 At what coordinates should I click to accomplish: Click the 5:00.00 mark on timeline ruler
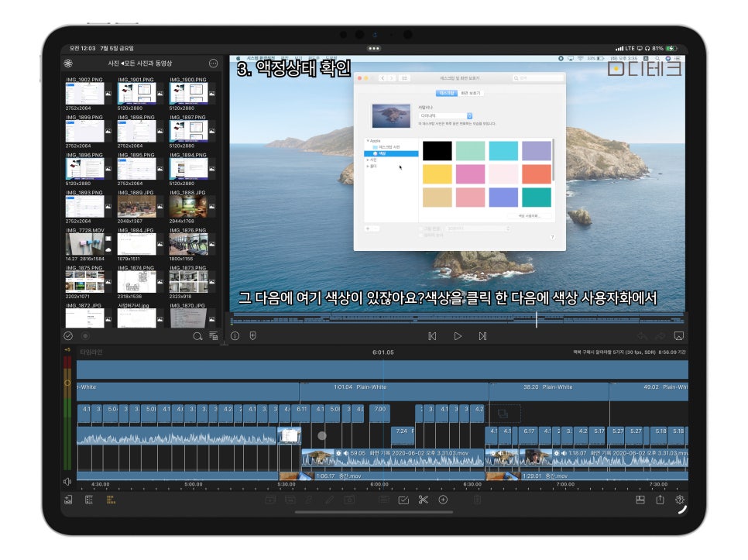194,485
